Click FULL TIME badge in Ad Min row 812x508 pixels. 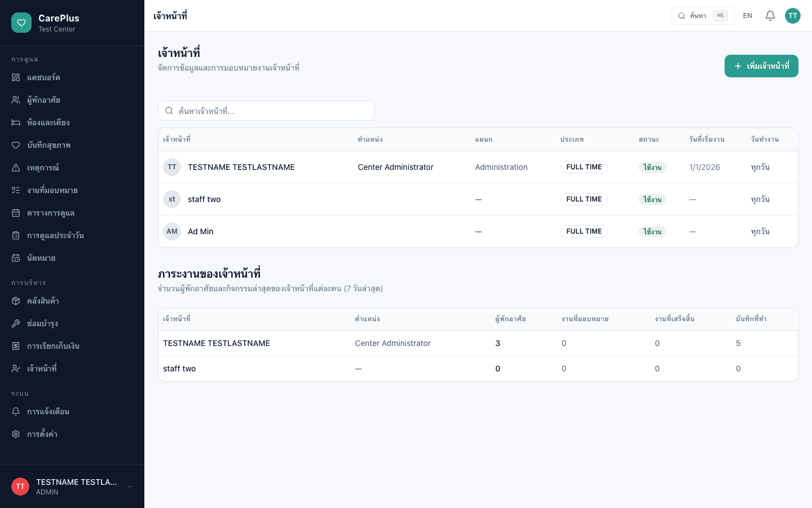coord(584,231)
